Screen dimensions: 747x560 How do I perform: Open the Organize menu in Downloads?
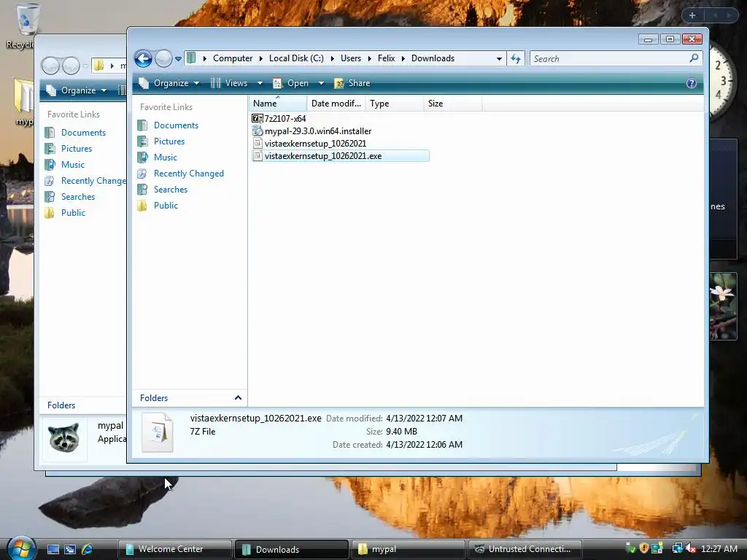click(x=169, y=83)
